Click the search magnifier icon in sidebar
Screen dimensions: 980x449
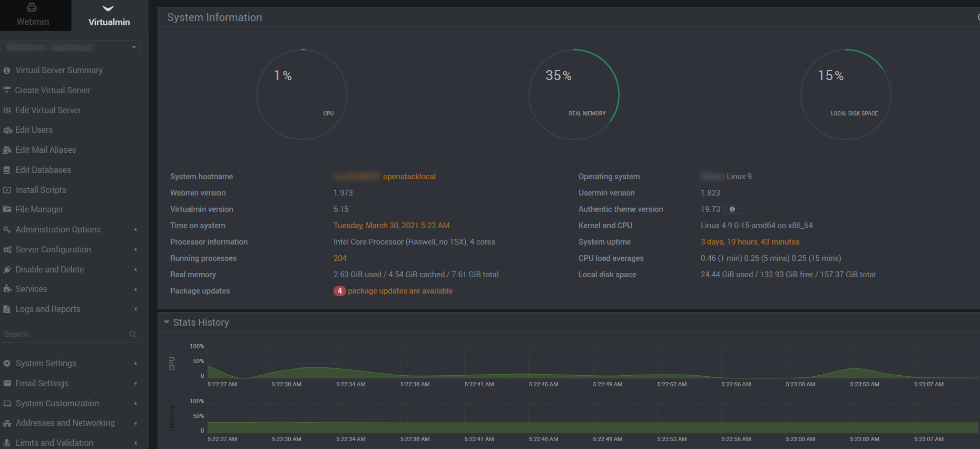(133, 334)
